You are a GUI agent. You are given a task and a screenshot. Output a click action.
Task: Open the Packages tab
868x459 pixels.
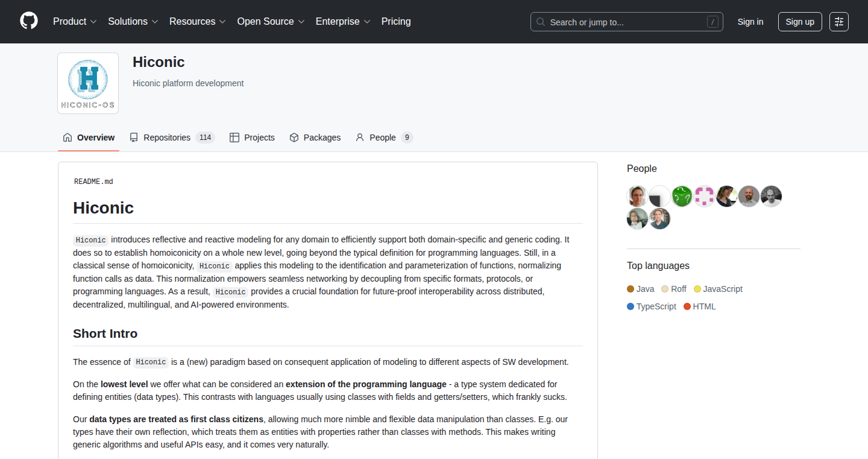315,138
